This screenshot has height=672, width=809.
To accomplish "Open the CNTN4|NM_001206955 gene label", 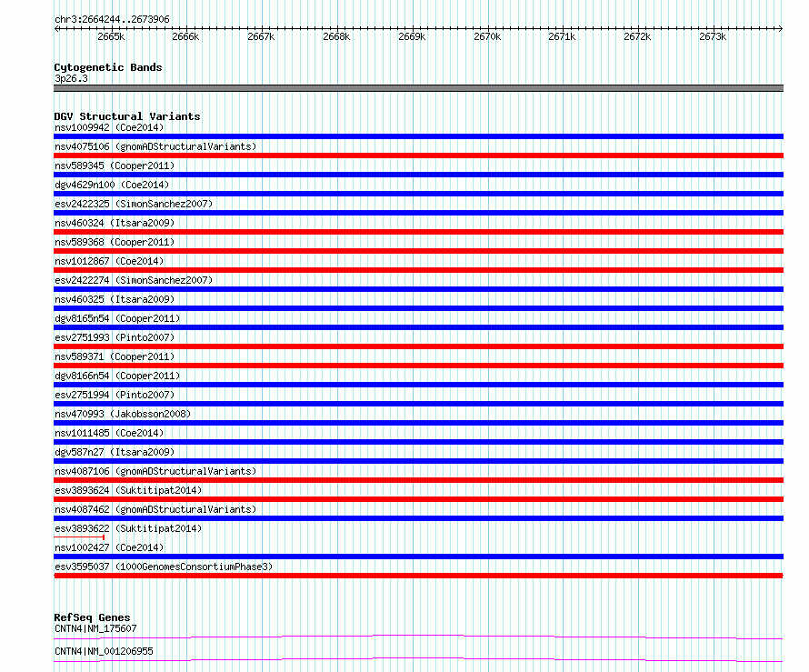I will [104, 651].
